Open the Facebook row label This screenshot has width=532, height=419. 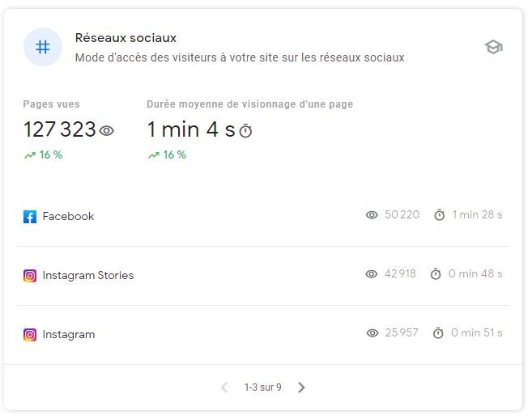click(68, 216)
